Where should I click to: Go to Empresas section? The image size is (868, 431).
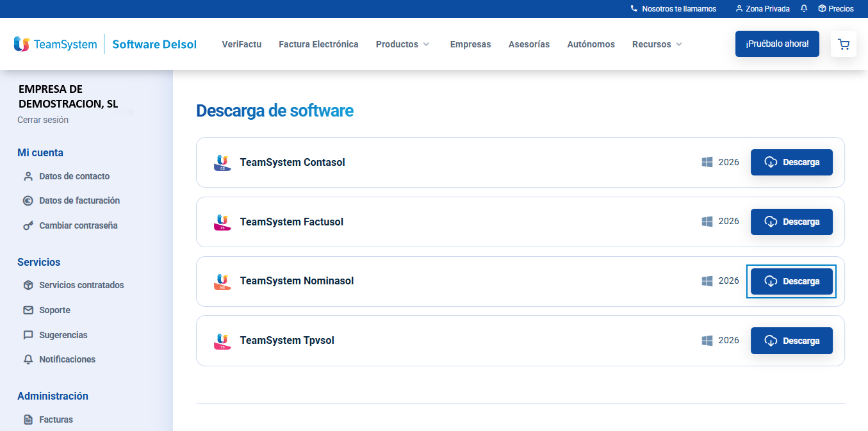(x=470, y=44)
